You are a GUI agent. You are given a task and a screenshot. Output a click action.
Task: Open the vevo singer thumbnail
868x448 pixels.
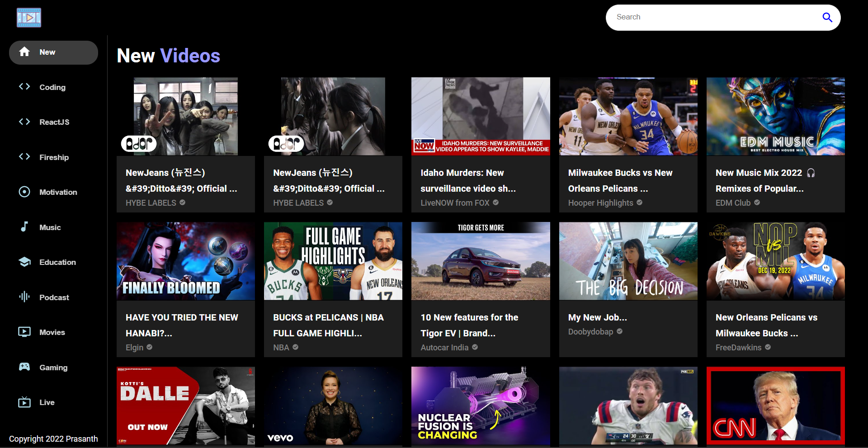(x=333, y=406)
